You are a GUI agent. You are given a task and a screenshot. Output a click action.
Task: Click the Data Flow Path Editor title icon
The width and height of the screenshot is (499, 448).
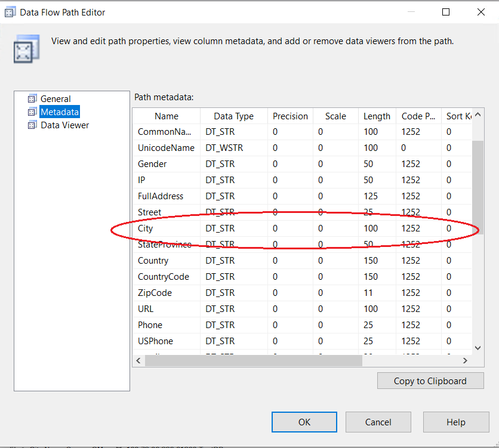pyautogui.click(x=10, y=12)
